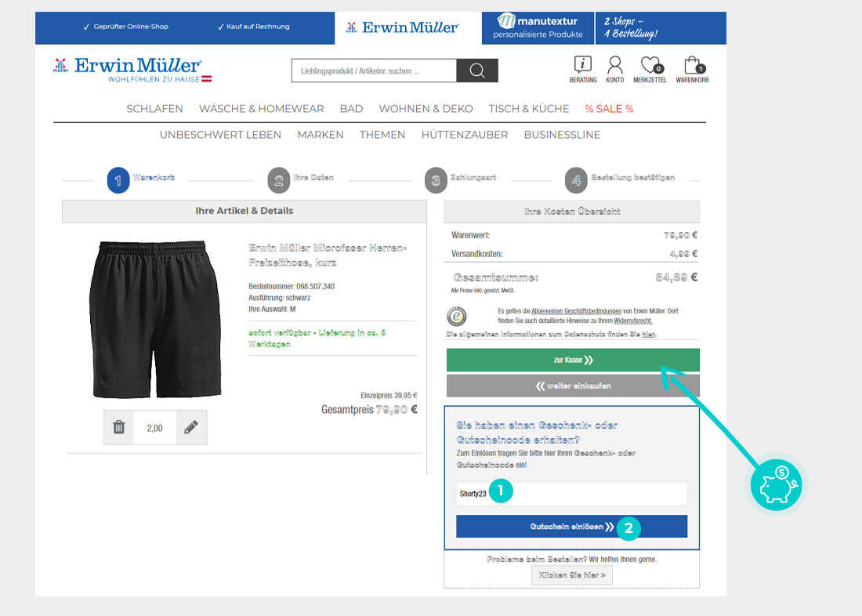
Task: Open the Tisch & Küche category
Action: pos(529,109)
